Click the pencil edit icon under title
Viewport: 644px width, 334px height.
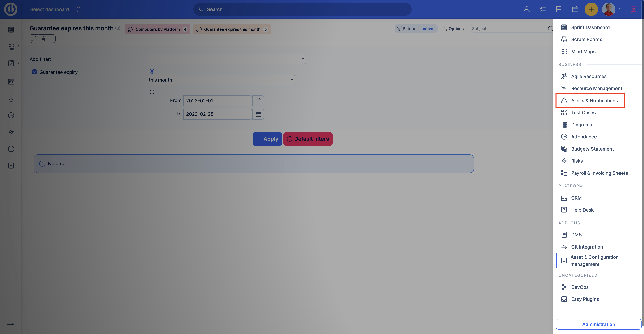coord(34,39)
